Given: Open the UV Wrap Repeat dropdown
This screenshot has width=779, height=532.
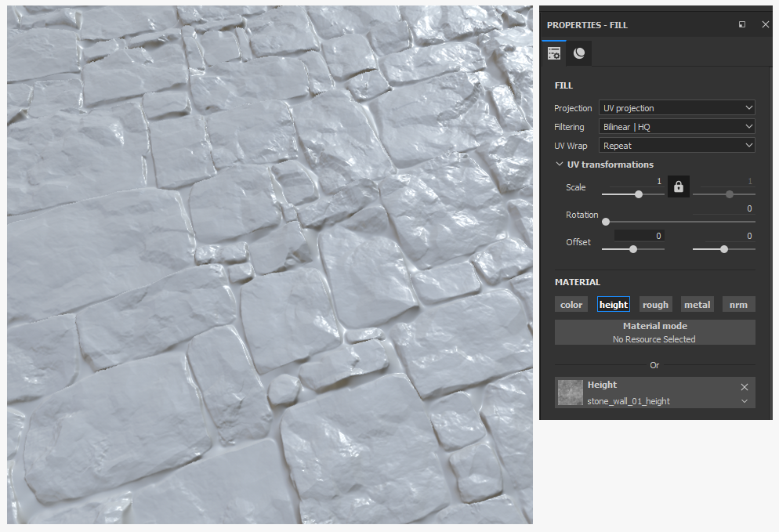Looking at the screenshot, I should (x=676, y=146).
